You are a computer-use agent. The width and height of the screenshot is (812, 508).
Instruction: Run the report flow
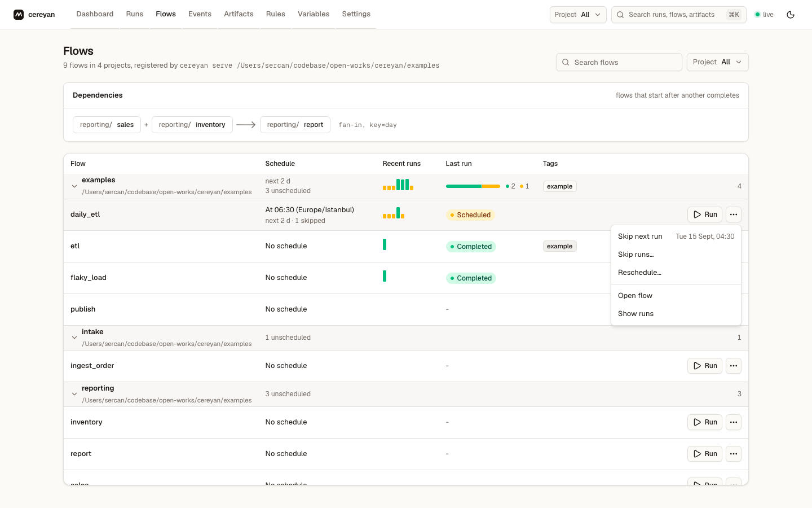[705, 454]
